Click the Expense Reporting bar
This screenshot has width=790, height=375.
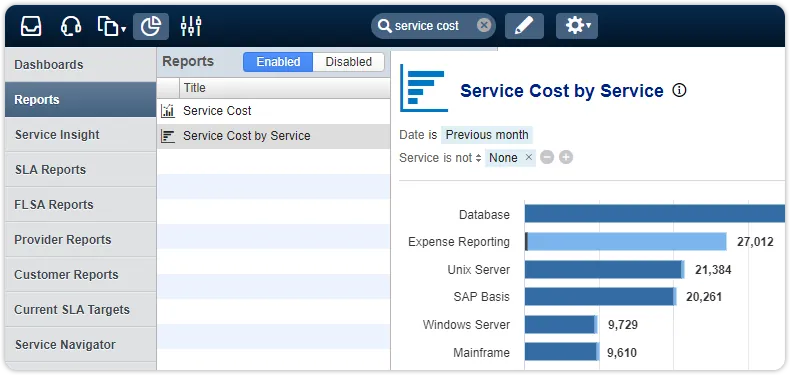click(626, 242)
